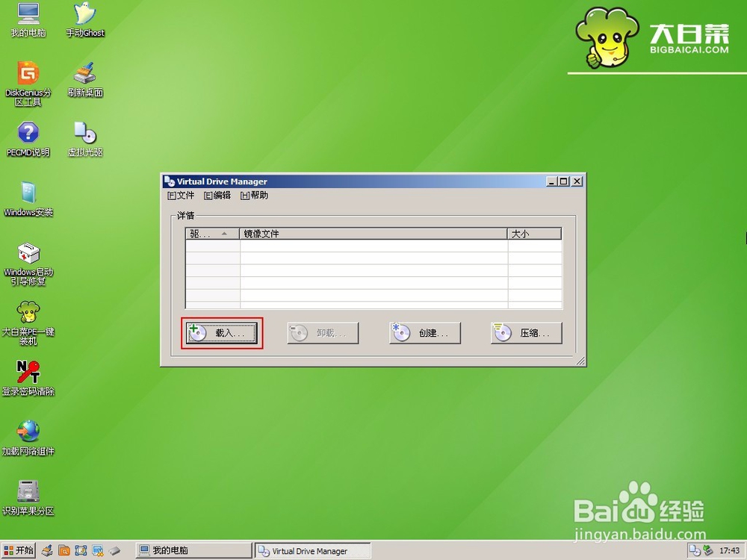
Task: Click the 载入... load image button
Action: pyautogui.click(x=222, y=333)
